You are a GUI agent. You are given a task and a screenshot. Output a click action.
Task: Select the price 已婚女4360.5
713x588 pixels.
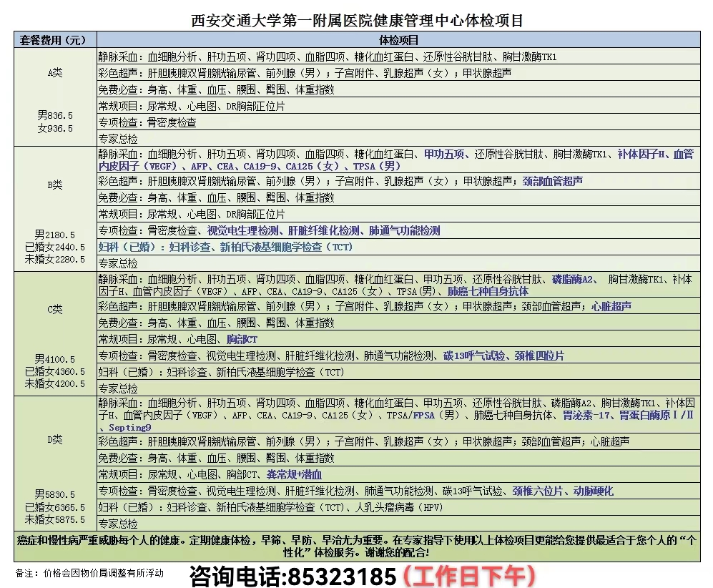(55, 371)
